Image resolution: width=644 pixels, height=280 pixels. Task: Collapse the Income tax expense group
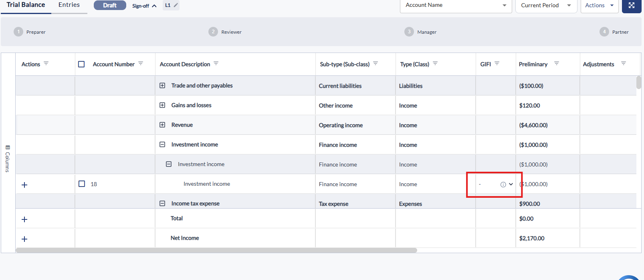[162, 203]
